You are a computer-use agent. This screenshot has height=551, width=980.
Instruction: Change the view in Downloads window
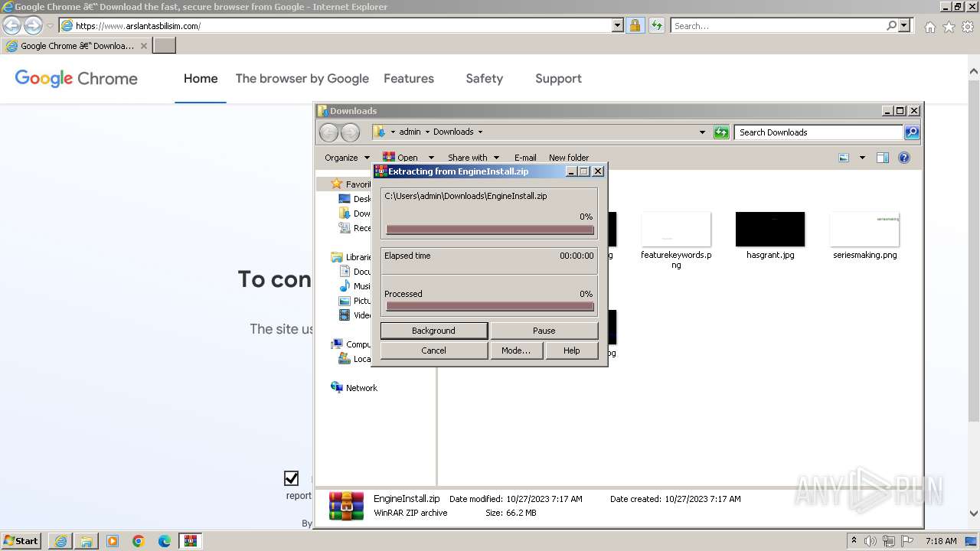pyautogui.click(x=844, y=158)
